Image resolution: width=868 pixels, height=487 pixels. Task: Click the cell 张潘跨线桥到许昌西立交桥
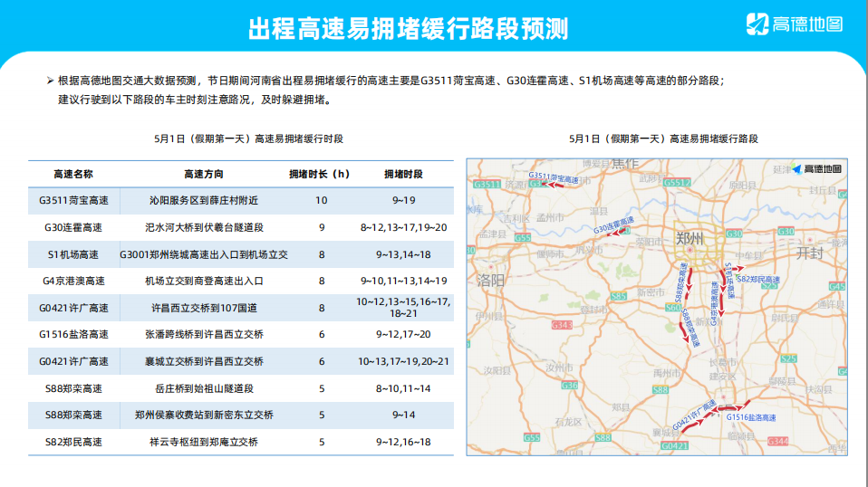(x=204, y=334)
